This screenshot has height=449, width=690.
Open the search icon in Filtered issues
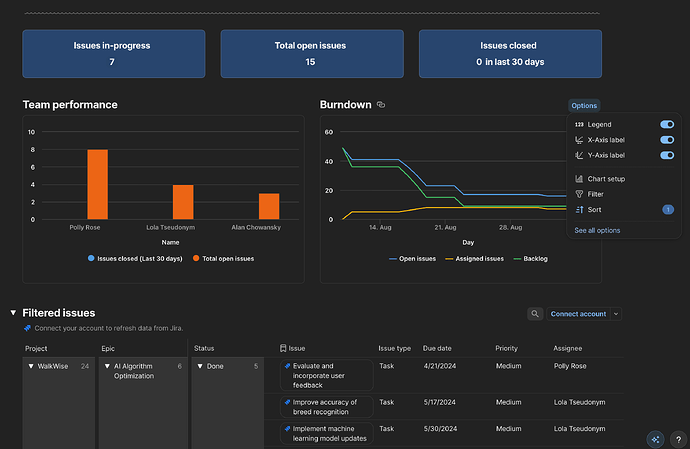coord(535,314)
